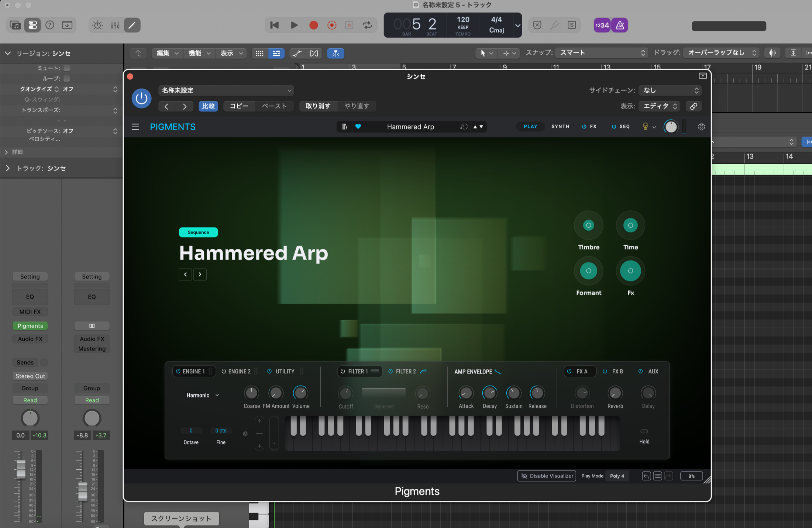Toggle the ループ checkbox
This screenshot has width=812, height=528.
[66, 78]
